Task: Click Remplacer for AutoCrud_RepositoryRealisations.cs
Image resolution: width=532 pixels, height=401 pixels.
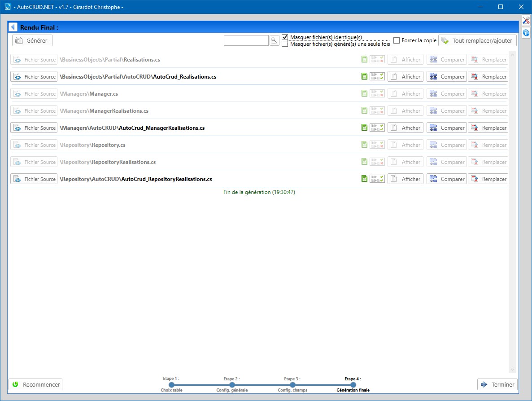Action: pos(488,179)
